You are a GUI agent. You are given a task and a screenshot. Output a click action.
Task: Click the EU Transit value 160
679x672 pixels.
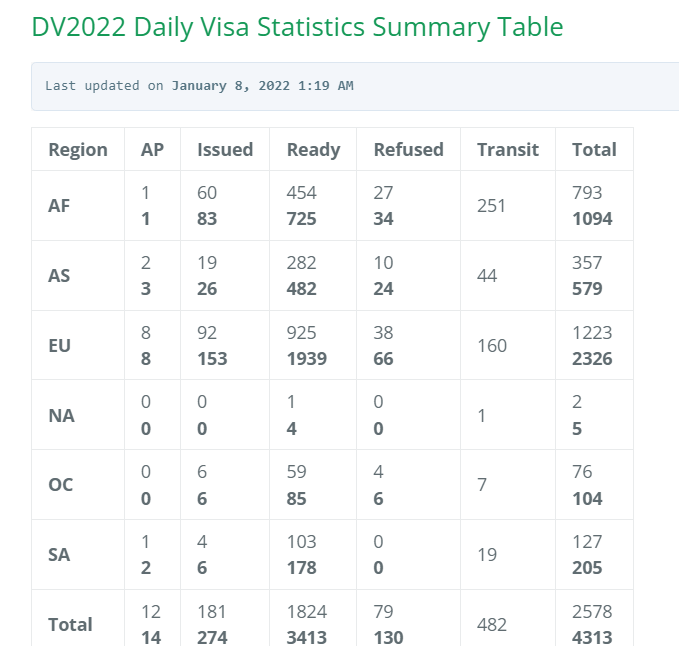pyautogui.click(x=492, y=346)
